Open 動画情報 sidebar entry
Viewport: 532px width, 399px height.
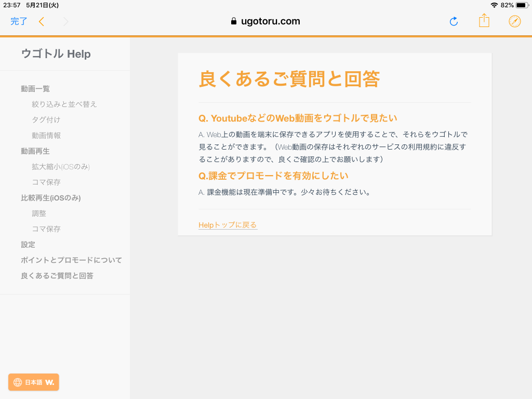point(46,136)
